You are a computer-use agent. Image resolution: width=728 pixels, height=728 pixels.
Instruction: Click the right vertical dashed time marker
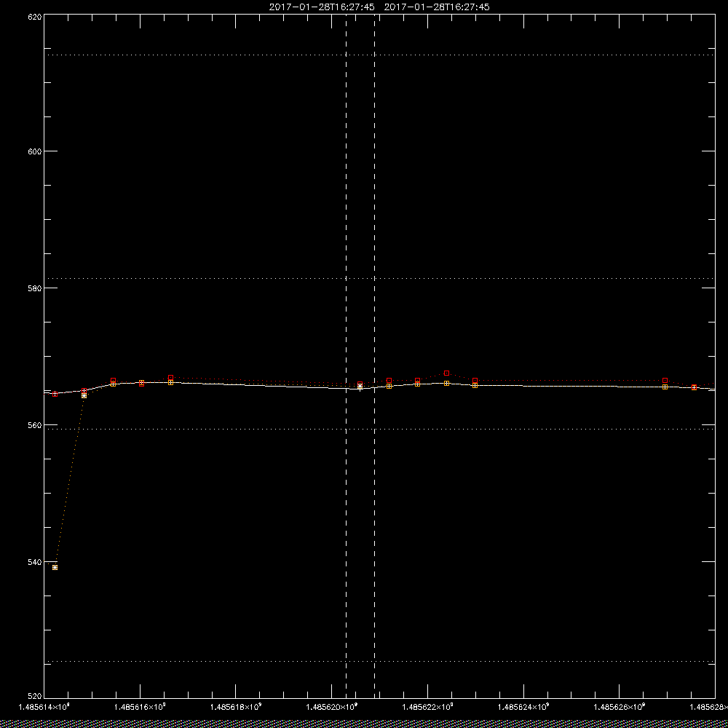click(375, 355)
